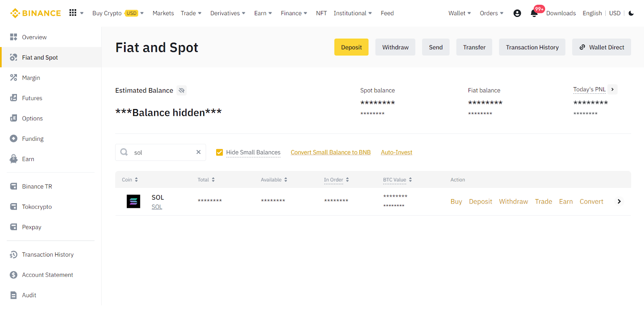This screenshot has width=644, height=327.
Task: Click the Wallet Direct button
Action: pyautogui.click(x=602, y=47)
